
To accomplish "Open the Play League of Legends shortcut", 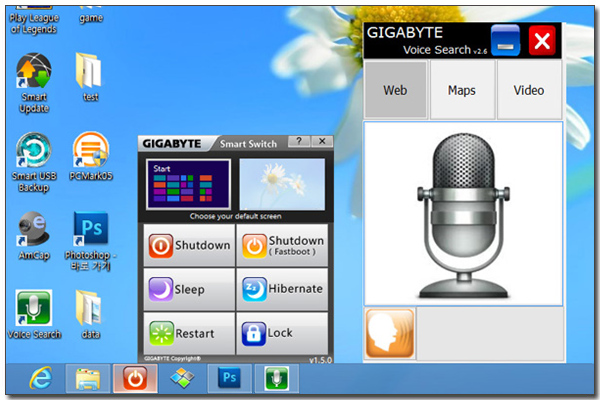I will pyautogui.click(x=34, y=21).
